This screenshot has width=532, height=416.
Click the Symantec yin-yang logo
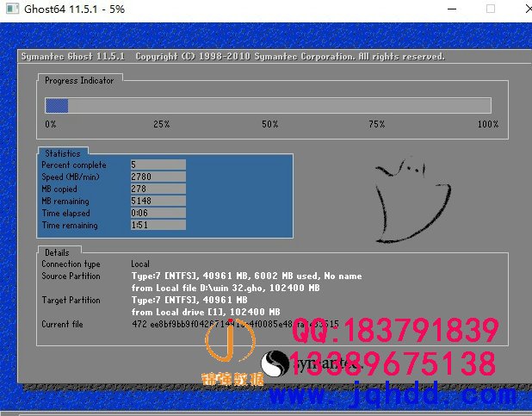pyautogui.click(x=275, y=363)
